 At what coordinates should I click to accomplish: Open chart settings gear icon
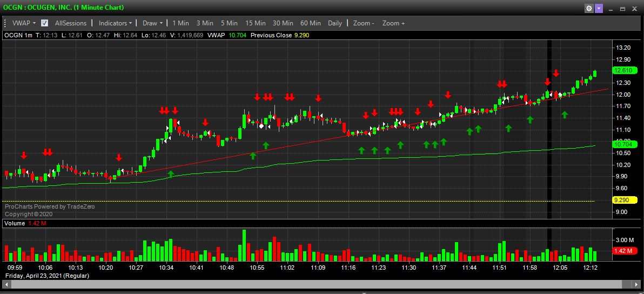[x=589, y=9]
